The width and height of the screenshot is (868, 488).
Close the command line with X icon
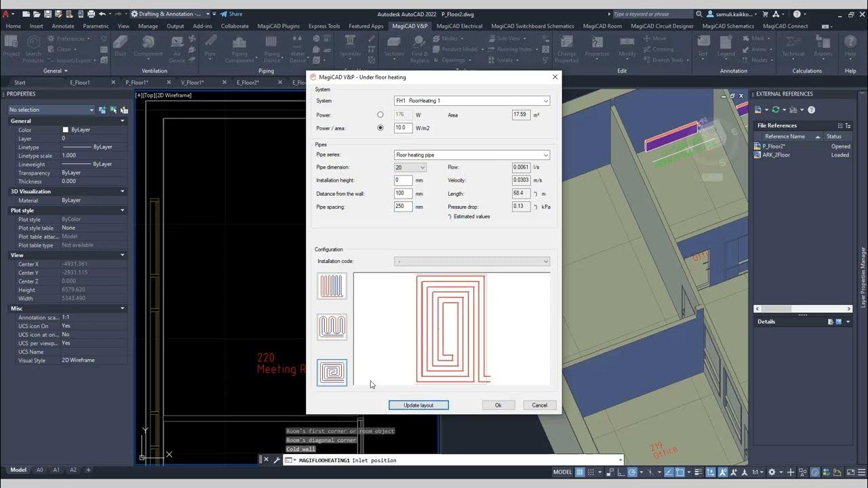coord(266,460)
